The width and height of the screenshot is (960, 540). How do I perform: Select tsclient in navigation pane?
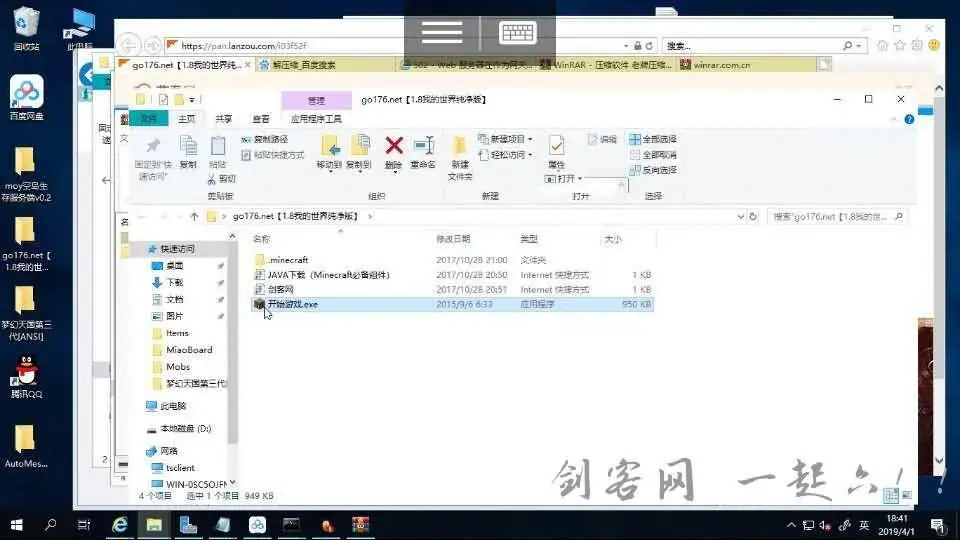180,468
